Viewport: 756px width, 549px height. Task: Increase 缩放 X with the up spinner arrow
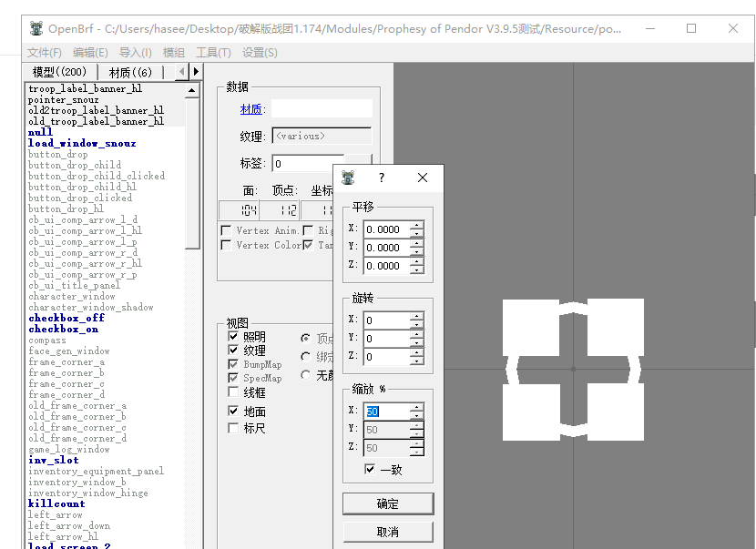pos(417,407)
